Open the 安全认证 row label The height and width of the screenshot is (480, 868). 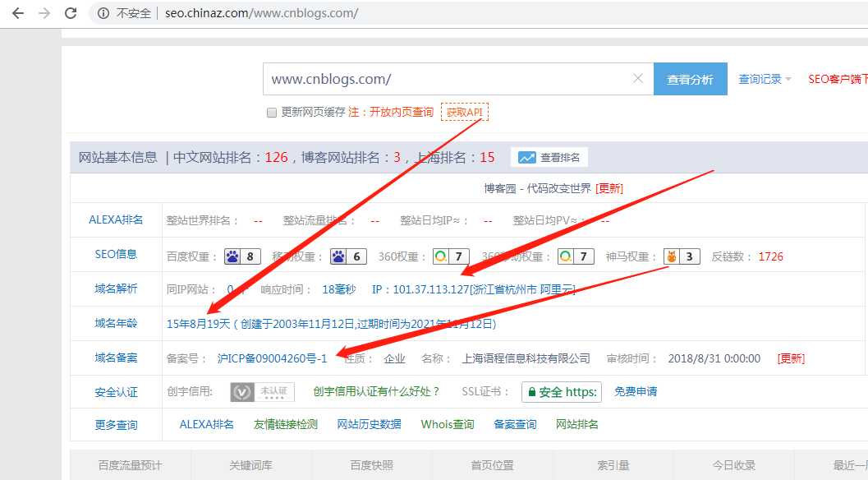116,392
